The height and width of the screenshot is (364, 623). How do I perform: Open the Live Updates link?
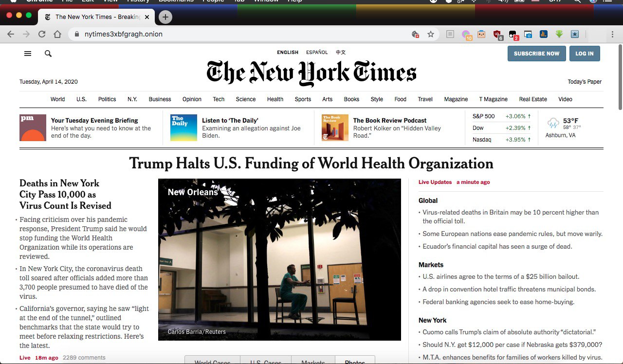pos(435,182)
